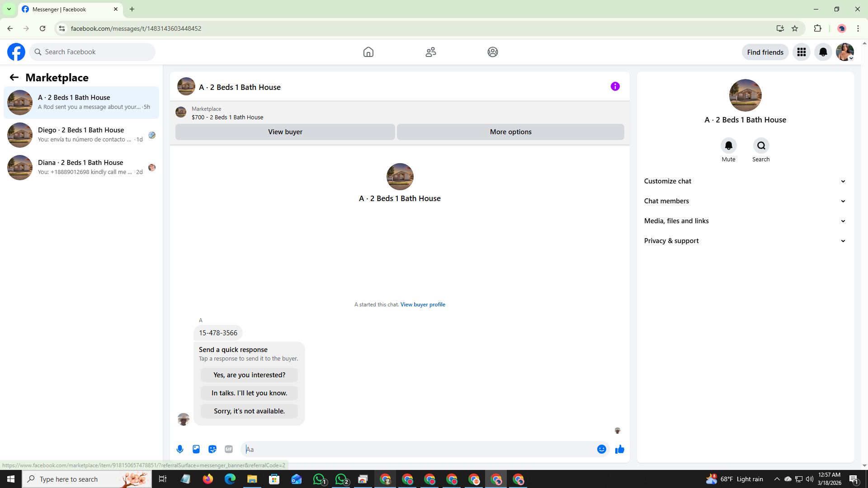868x488 pixels.
Task: Open the View buyer profile link
Action: (423, 305)
